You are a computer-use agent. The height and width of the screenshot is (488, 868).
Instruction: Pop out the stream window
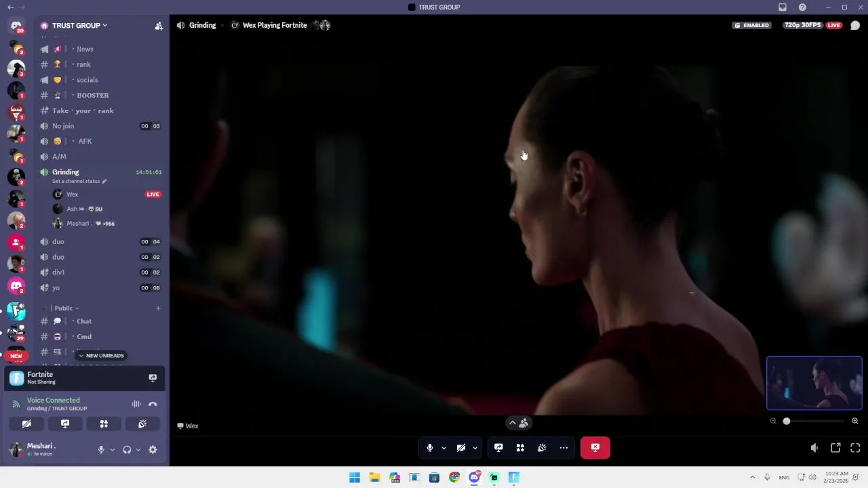click(835, 447)
